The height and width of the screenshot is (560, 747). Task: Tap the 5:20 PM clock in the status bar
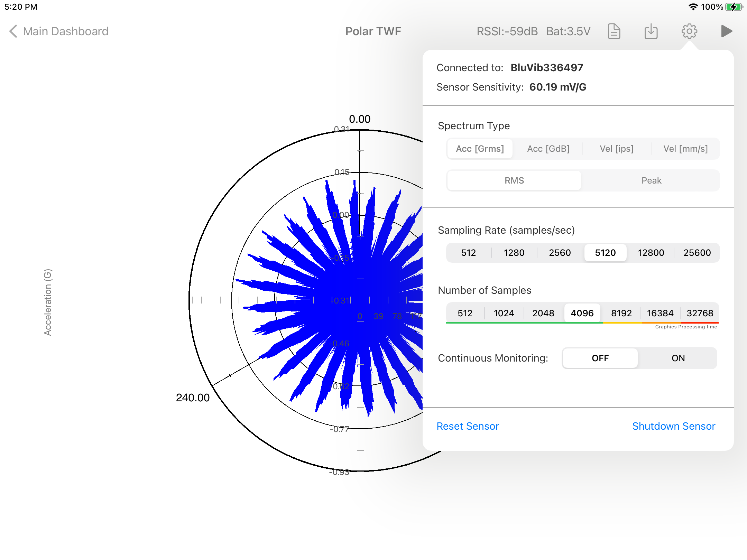(x=21, y=7)
